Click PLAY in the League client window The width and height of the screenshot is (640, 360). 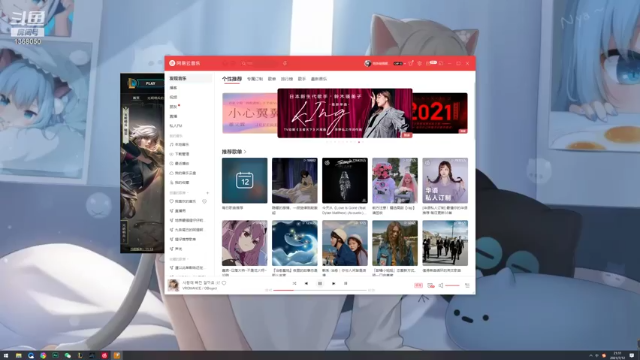point(150,83)
